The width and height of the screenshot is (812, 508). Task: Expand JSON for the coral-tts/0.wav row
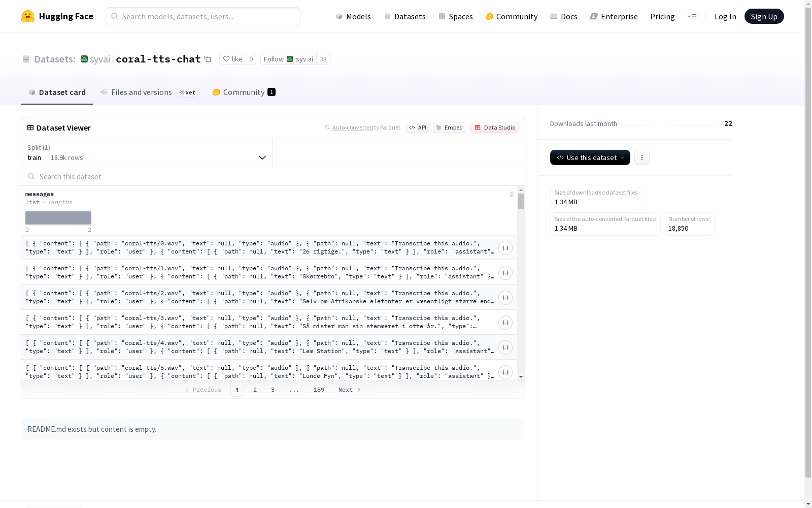coord(505,248)
